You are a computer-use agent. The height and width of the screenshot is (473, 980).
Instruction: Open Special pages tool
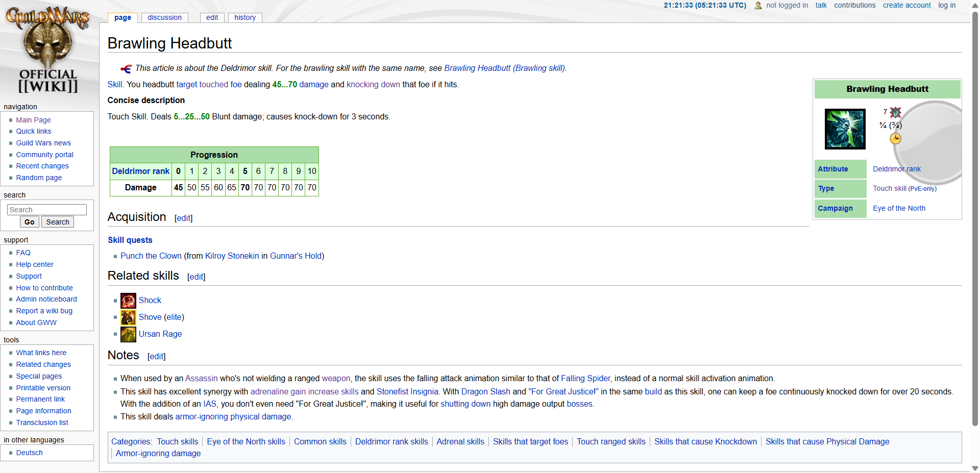coord(39,376)
